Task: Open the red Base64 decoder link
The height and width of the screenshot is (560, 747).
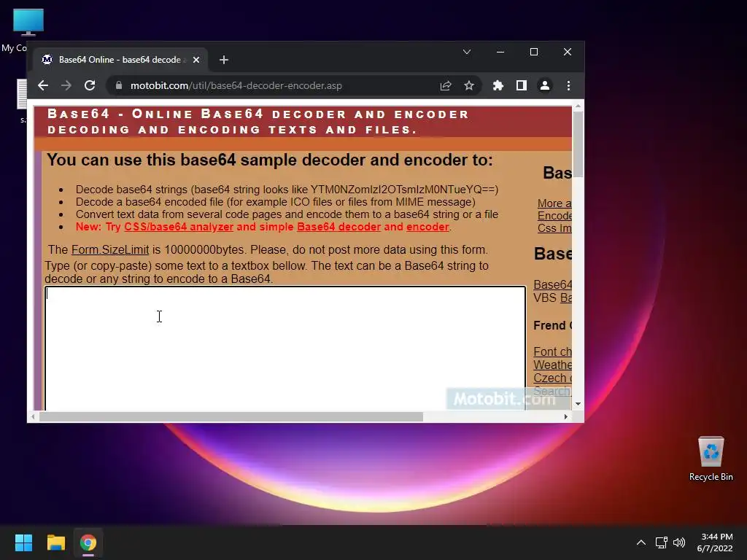Action: (338, 227)
